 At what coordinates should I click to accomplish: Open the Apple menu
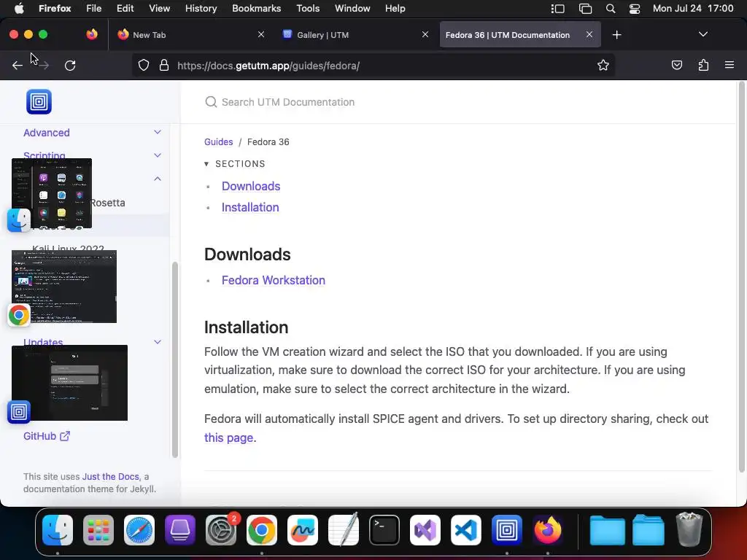[x=19, y=8]
